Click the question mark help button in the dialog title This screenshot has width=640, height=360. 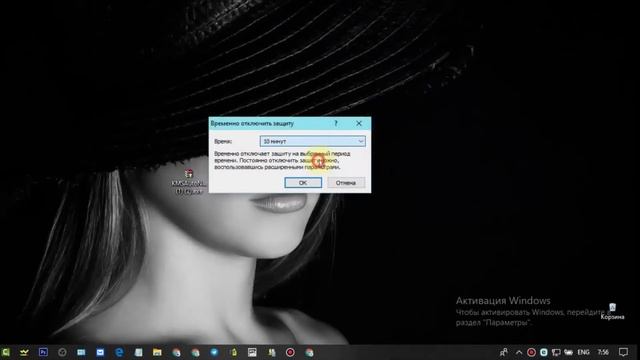pyautogui.click(x=336, y=123)
